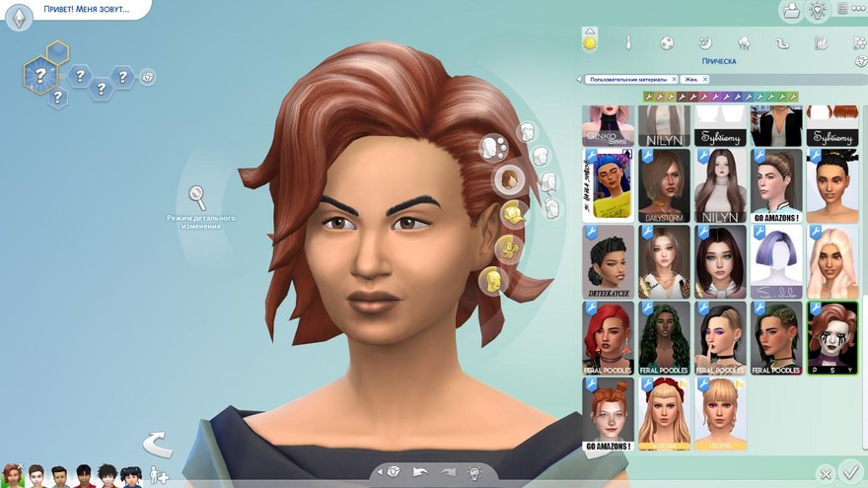The image size is (868, 488).
Task: Select the sleepwear outfit category moon icon
Action: [x=706, y=43]
